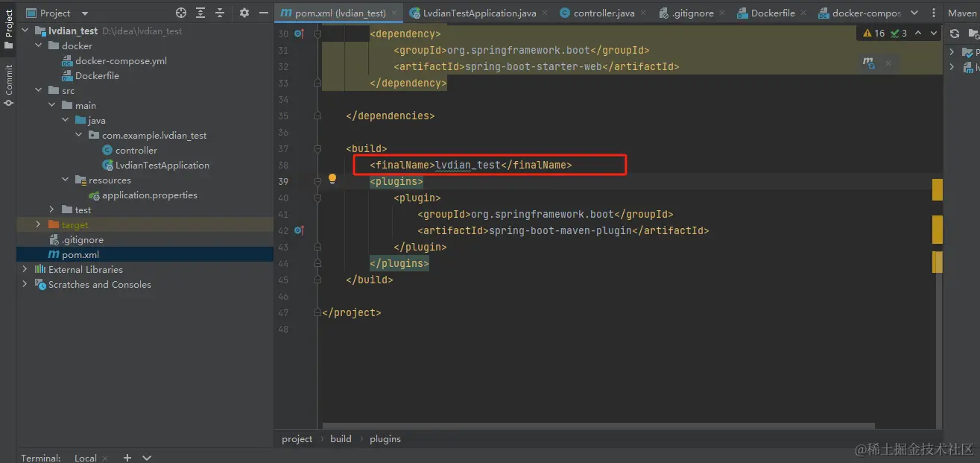980x463 pixels.
Task: Close the .gitignore editor tab
Action: pyautogui.click(x=722, y=13)
